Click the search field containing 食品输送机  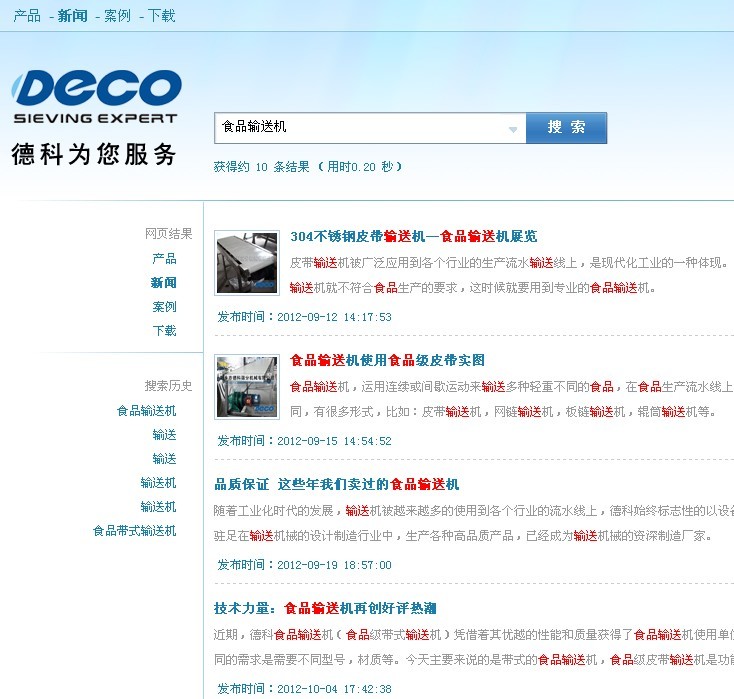point(360,128)
